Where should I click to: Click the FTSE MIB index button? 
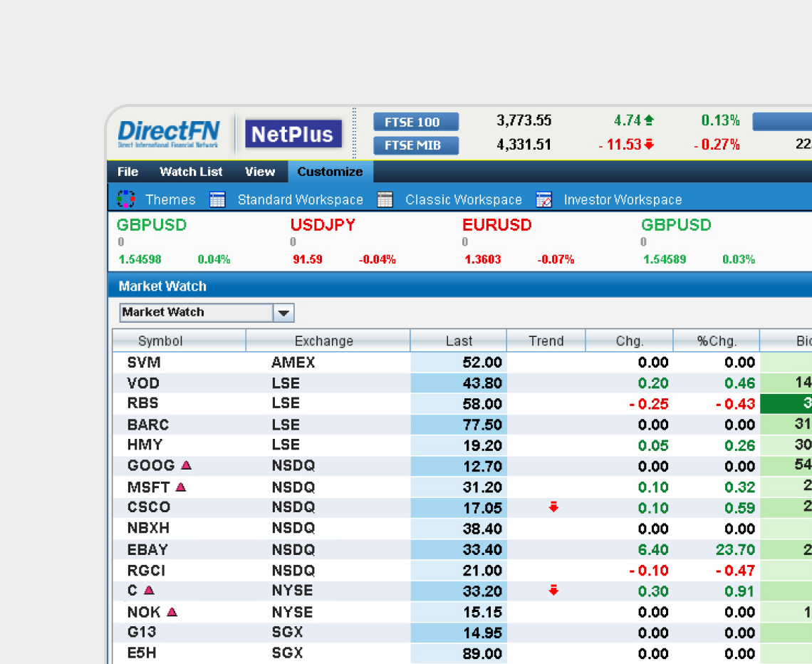pos(416,145)
